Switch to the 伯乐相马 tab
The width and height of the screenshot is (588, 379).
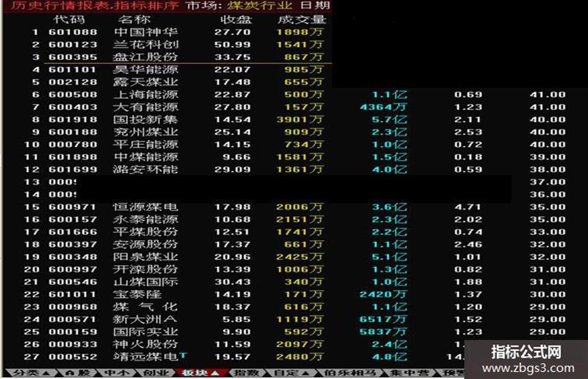350,373
